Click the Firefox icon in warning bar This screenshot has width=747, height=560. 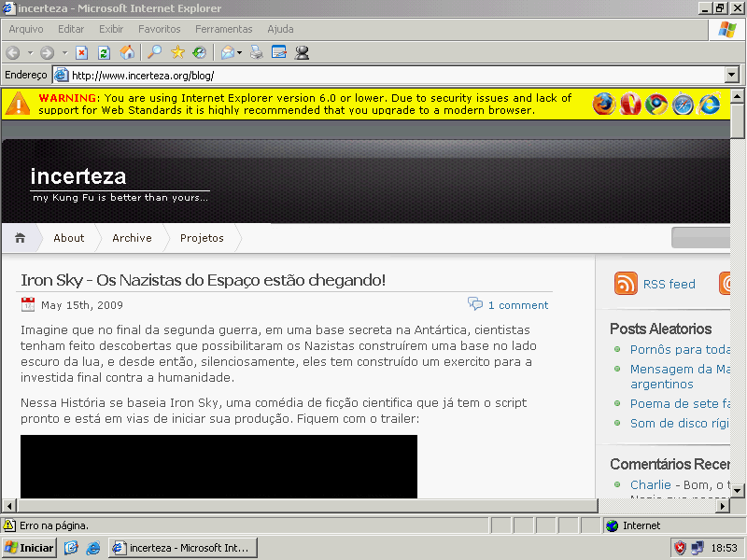click(604, 104)
